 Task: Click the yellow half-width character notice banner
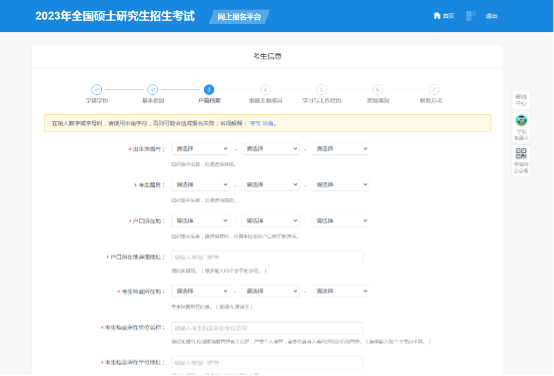[x=267, y=123]
